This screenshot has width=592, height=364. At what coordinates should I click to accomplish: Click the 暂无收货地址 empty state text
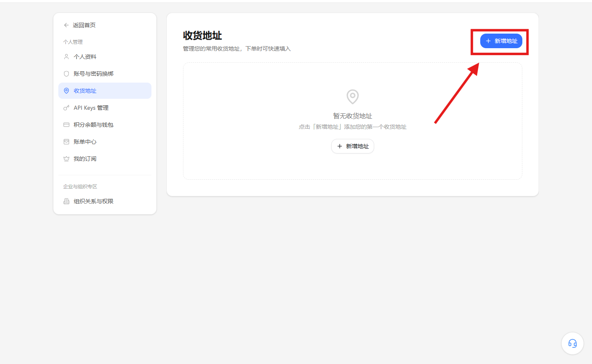[x=353, y=116]
